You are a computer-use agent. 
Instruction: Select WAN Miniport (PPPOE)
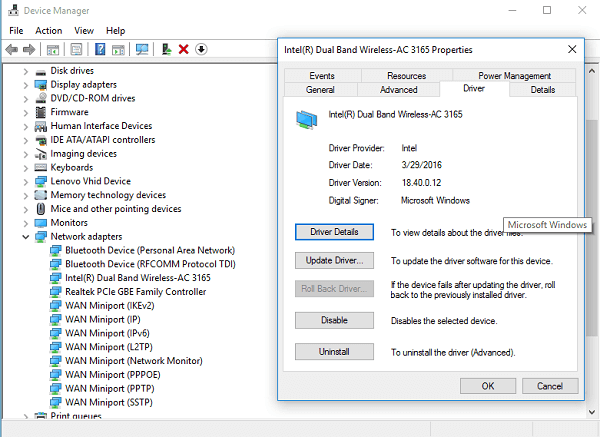tap(112, 375)
